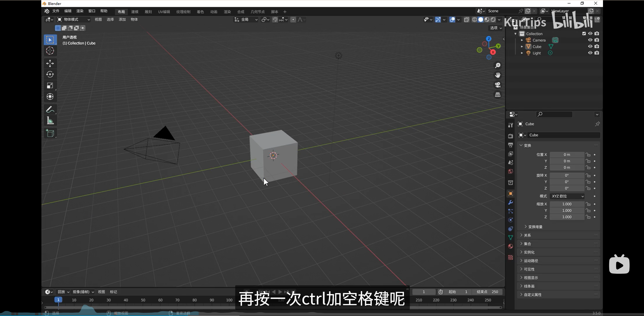Select the Annotate tool
644x316 pixels.
[50, 109]
